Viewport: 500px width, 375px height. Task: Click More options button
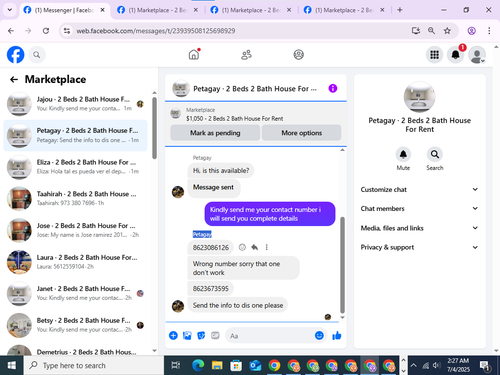coord(301,133)
